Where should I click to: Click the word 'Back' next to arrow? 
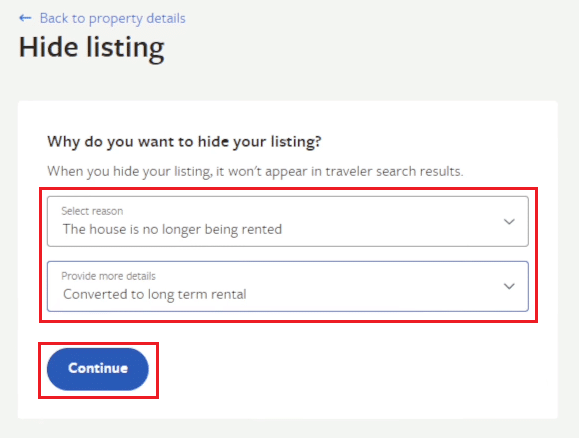[x=54, y=18]
